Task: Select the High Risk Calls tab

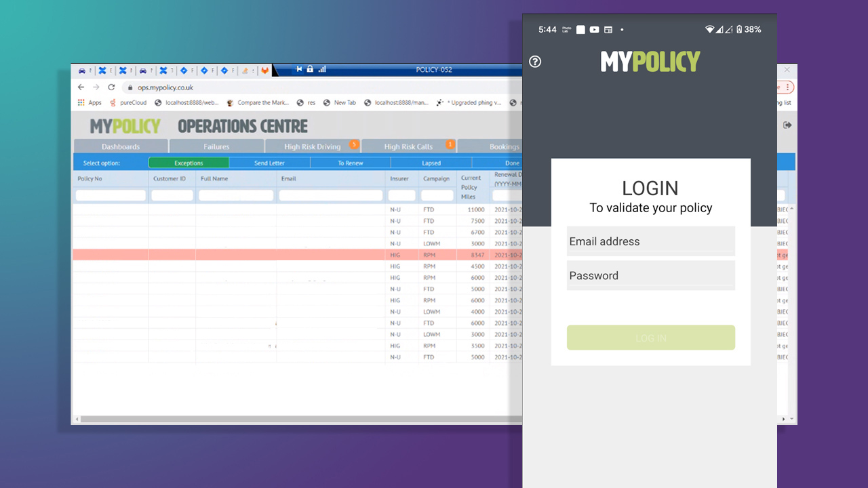Action: [x=408, y=146]
